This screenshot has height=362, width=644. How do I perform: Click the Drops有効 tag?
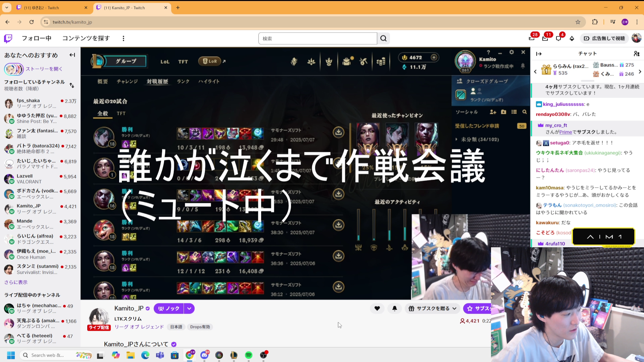pos(200,327)
